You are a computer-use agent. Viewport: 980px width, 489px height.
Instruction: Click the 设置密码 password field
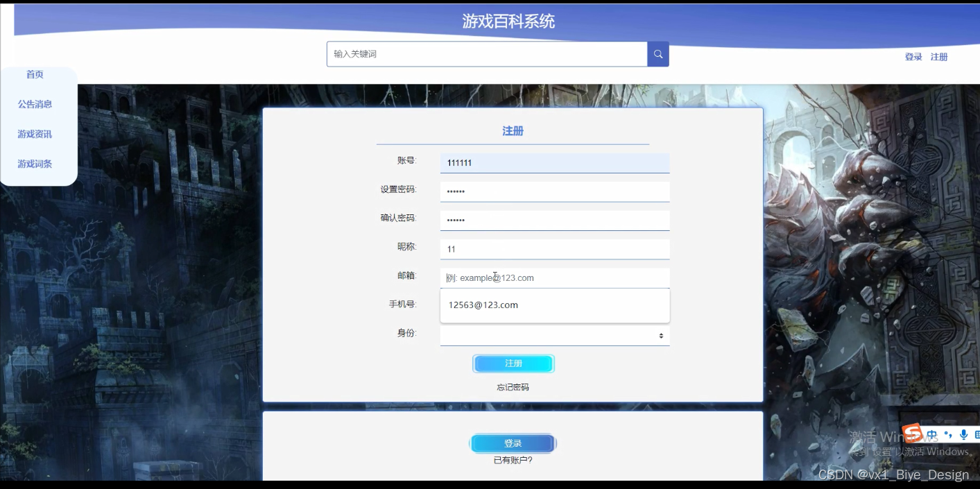tap(555, 192)
